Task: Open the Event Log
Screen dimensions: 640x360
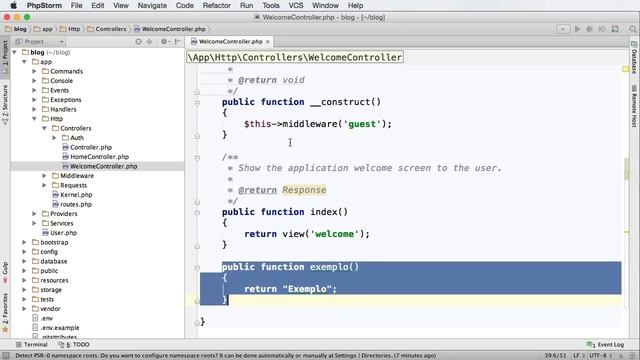Action: click(x=605, y=344)
